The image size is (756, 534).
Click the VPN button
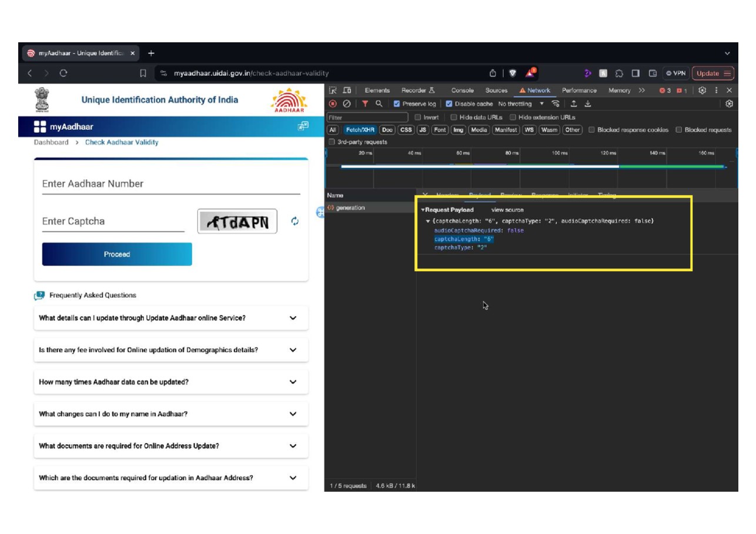pyautogui.click(x=675, y=73)
